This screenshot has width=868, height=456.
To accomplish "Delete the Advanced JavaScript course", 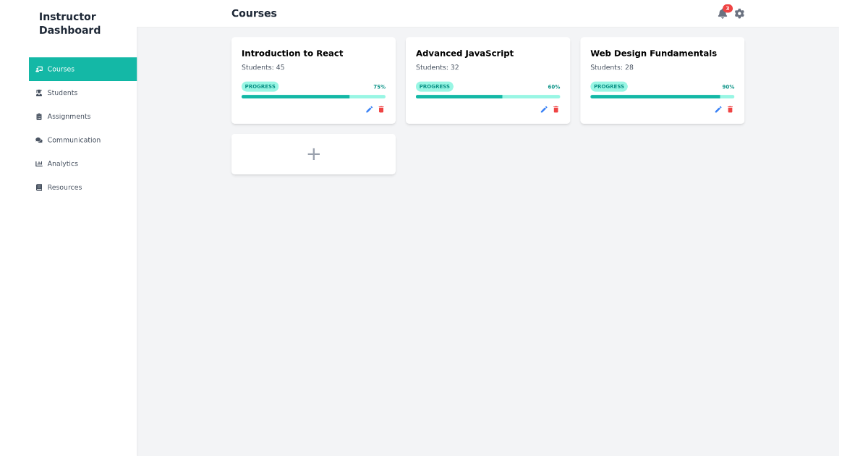I will point(556,109).
